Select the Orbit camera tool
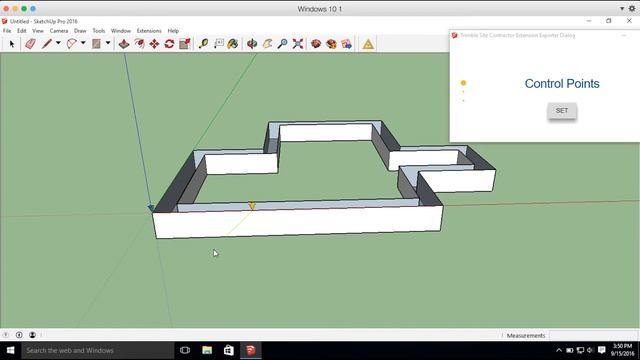Viewport: 640px width, 360px height. coord(252,44)
